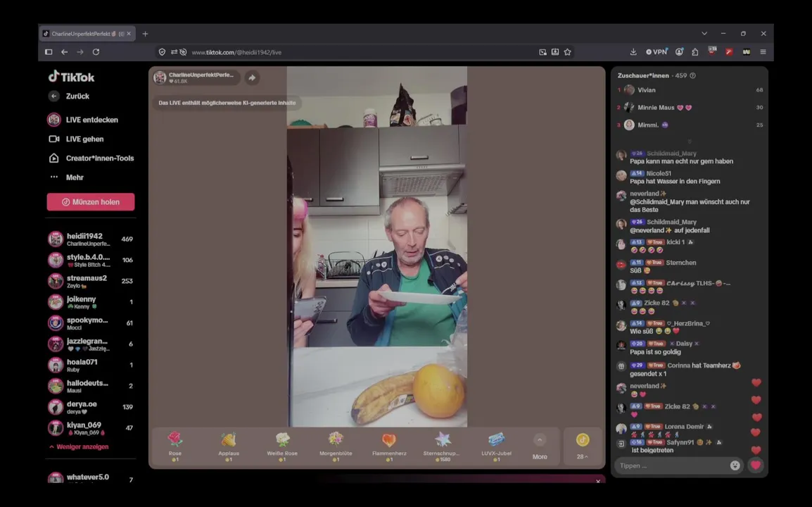Collapse list with Weniger anzeigen

[x=79, y=447]
